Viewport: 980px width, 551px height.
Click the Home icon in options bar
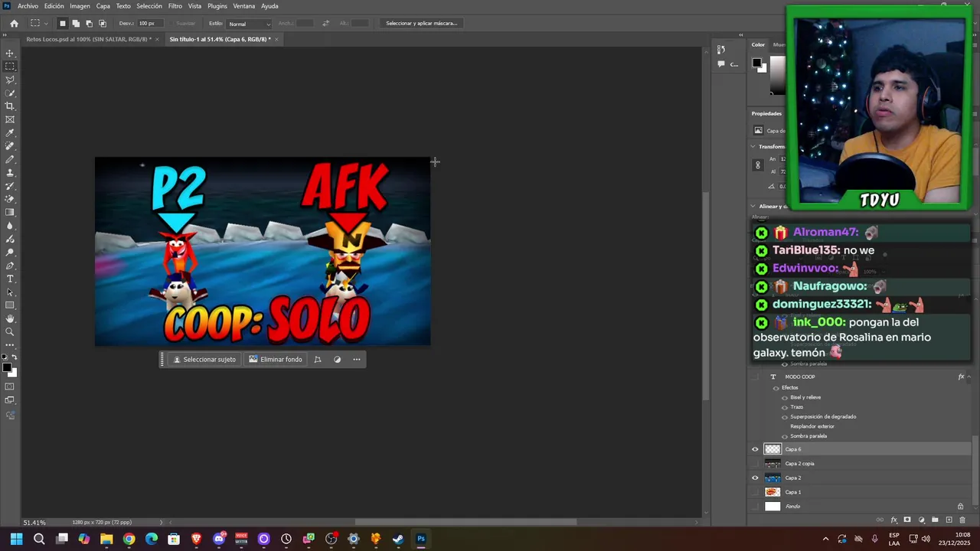[14, 24]
